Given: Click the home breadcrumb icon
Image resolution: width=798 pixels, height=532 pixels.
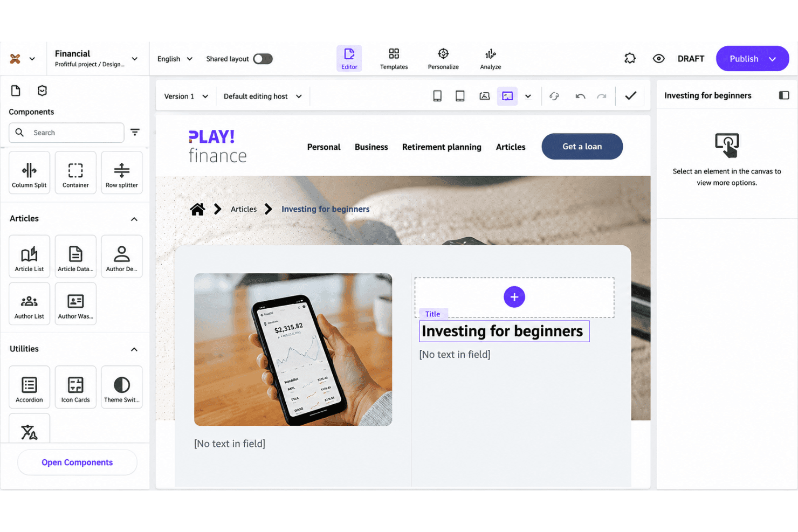Looking at the screenshot, I should [197, 209].
